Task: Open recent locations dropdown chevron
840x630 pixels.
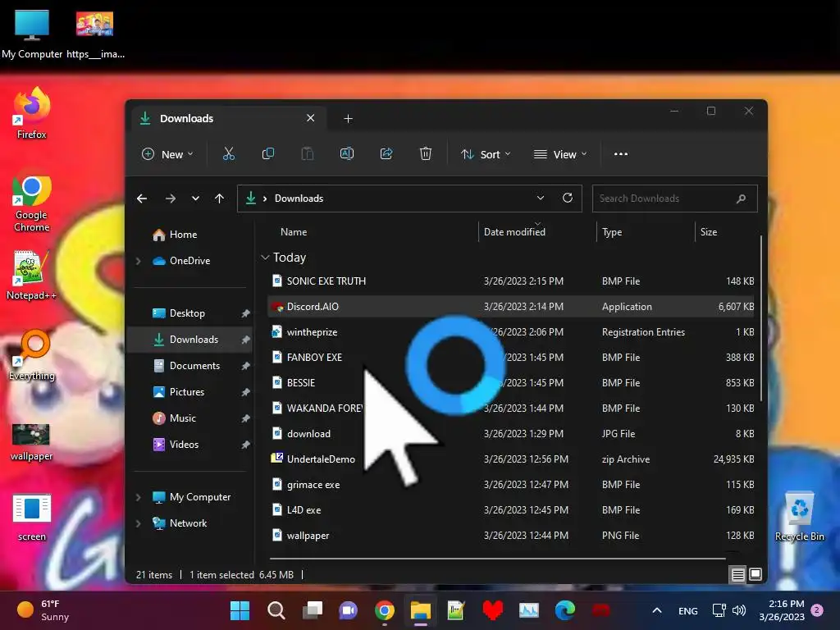Action: coord(195,199)
